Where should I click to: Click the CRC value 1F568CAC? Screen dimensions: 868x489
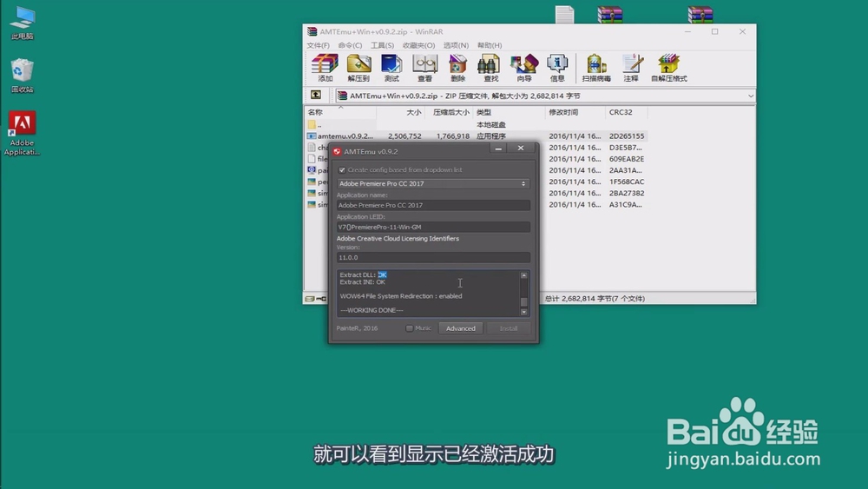coord(626,182)
